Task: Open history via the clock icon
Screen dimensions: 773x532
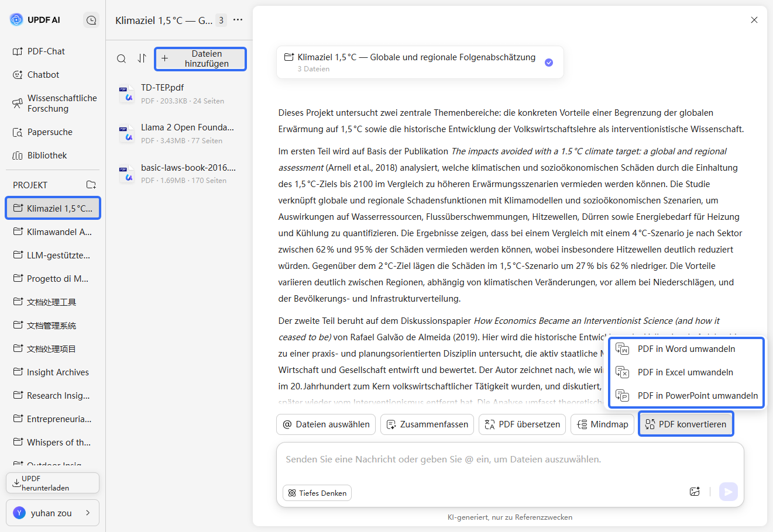Action: tap(91, 19)
